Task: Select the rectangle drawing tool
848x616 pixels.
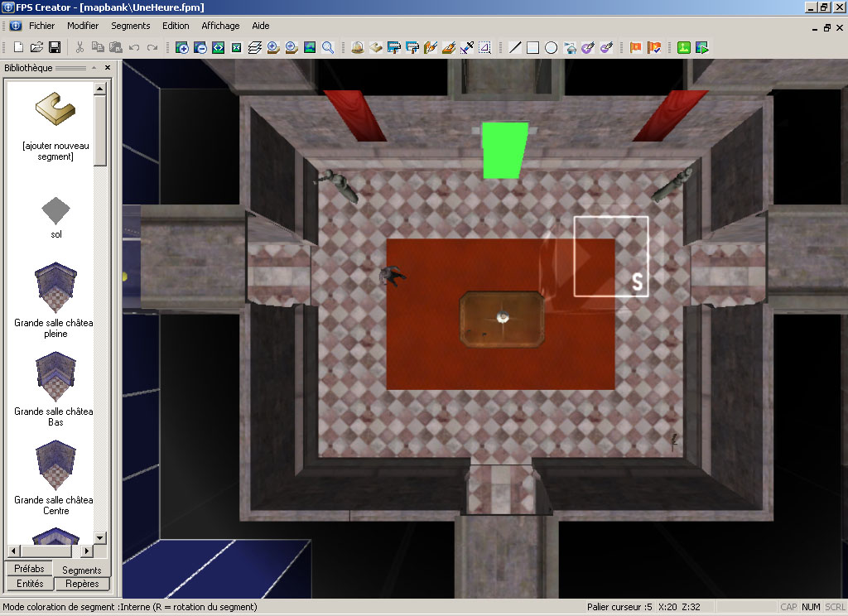Action: click(532, 47)
